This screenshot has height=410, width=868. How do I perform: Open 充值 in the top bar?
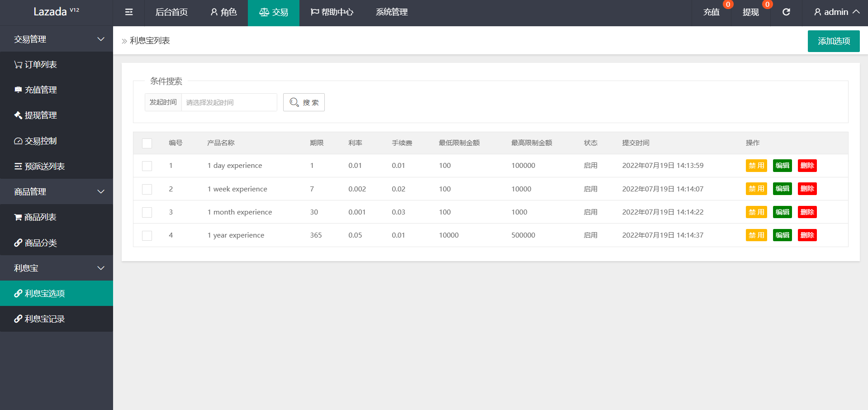711,12
